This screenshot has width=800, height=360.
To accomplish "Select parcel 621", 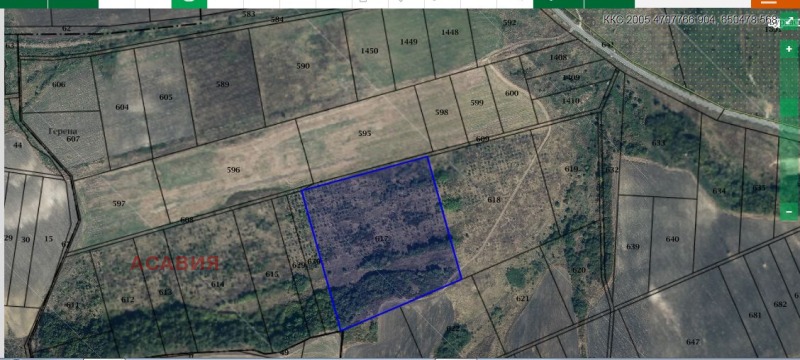I will click(x=522, y=299).
